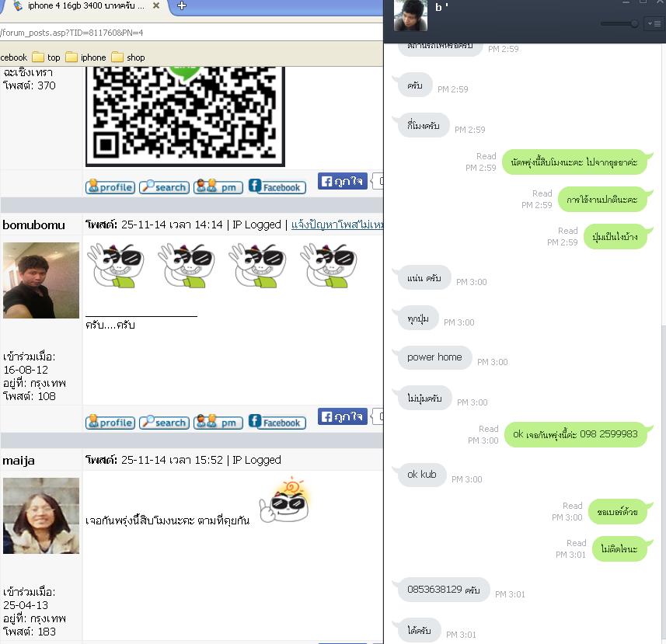Click bomubomu post date 25-11-14 14:14
Viewport: 666px width, 644px height.
click(x=172, y=225)
